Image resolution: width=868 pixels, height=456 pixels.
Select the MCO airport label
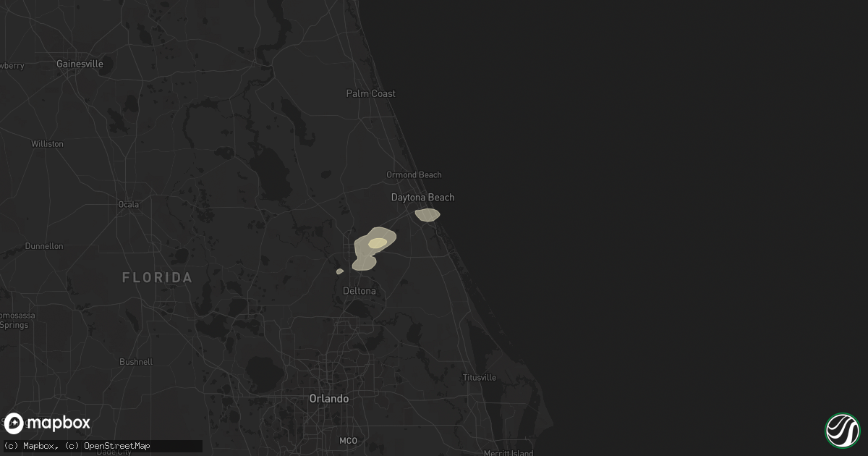click(348, 440)
